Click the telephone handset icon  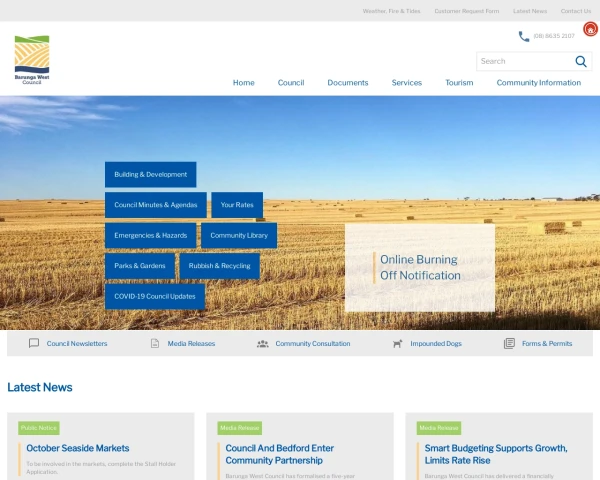point(523,36)
